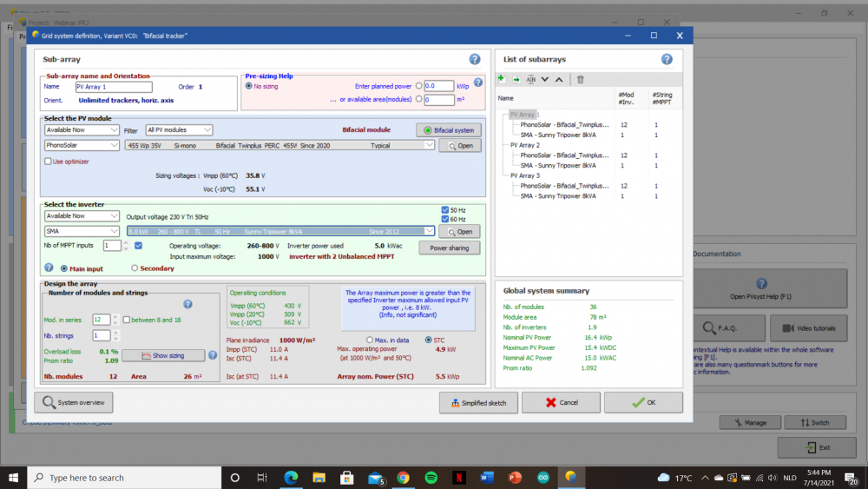The width and height of the screenshot is (868, 489).
Task: Click the sub-array Name input field
Action: [113, 87]
